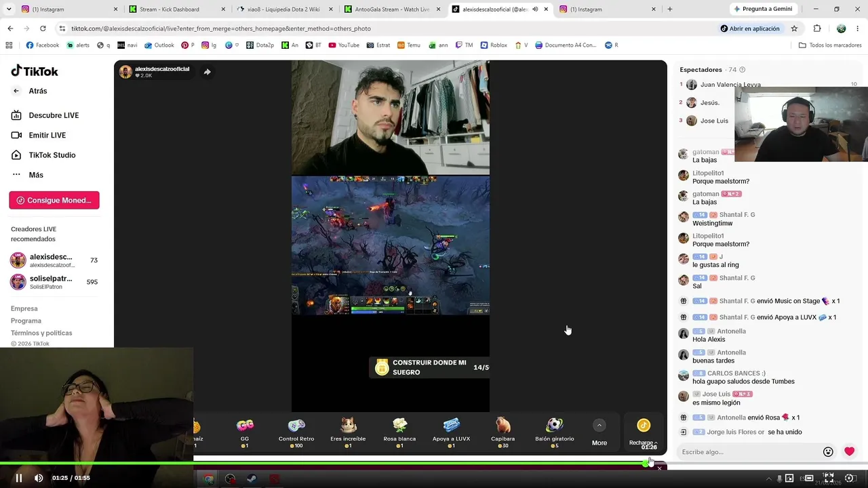
Task: Open browser extensions puzzle icon
Action: tap(817, 28)
